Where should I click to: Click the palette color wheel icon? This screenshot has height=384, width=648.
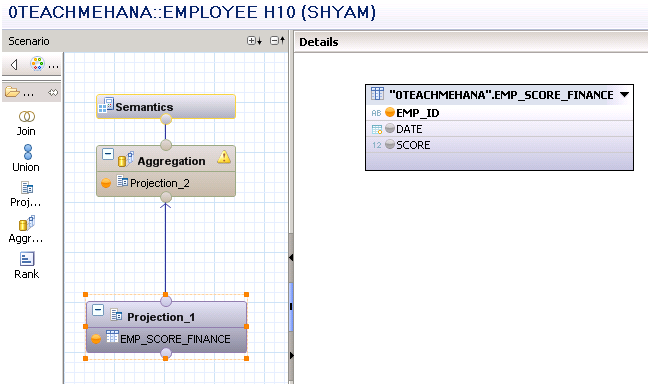pos(37,64)
